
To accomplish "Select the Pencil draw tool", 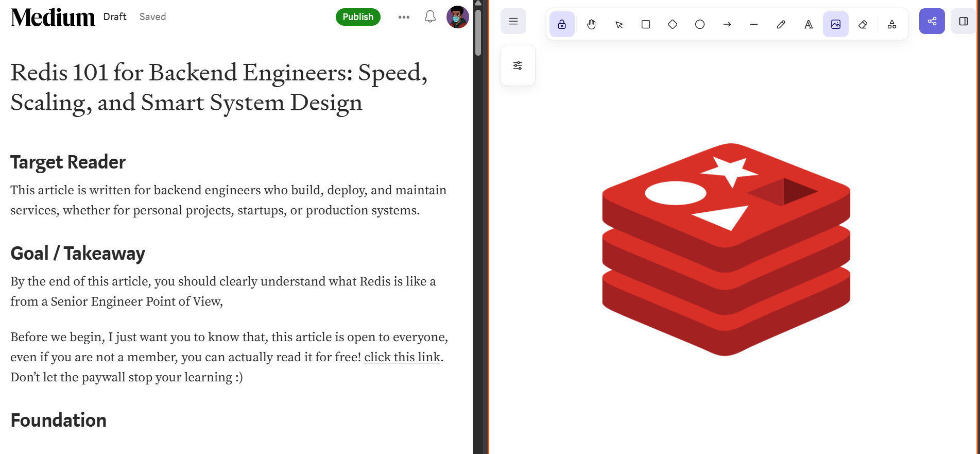I will 781,24.
